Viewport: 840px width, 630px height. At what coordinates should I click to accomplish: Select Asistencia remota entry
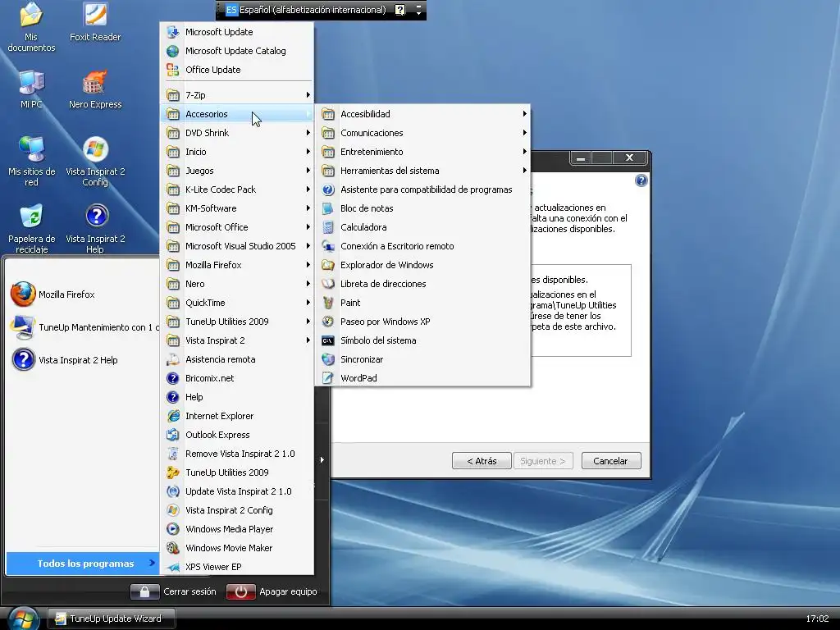(237, 359)
